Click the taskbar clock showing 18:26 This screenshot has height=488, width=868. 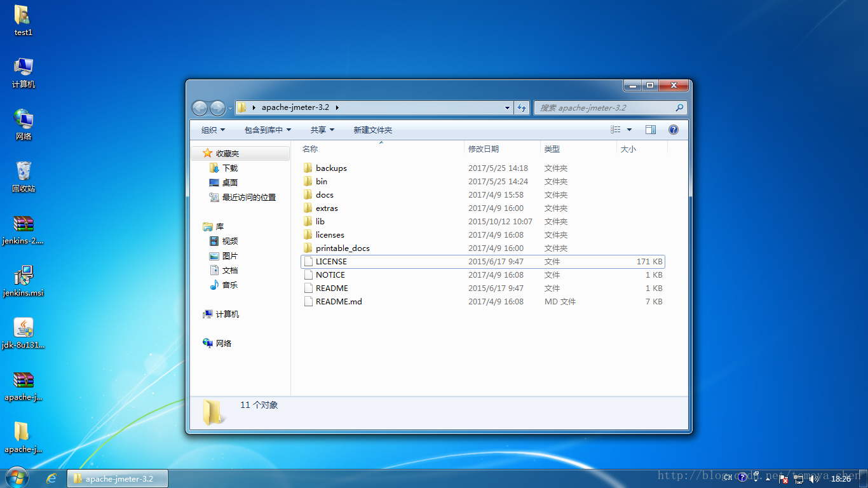[x=841, y=478]
